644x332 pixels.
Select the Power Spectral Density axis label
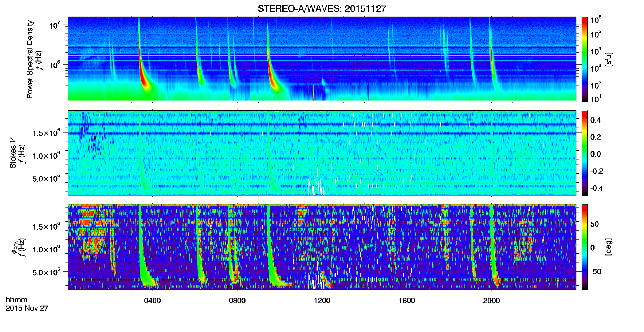coord(30,59)
